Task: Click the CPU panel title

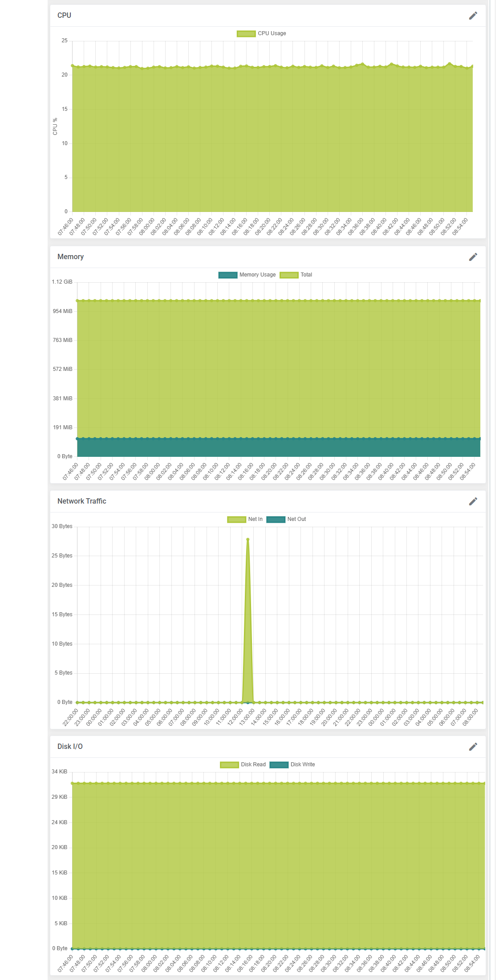Action: point(64,15)
